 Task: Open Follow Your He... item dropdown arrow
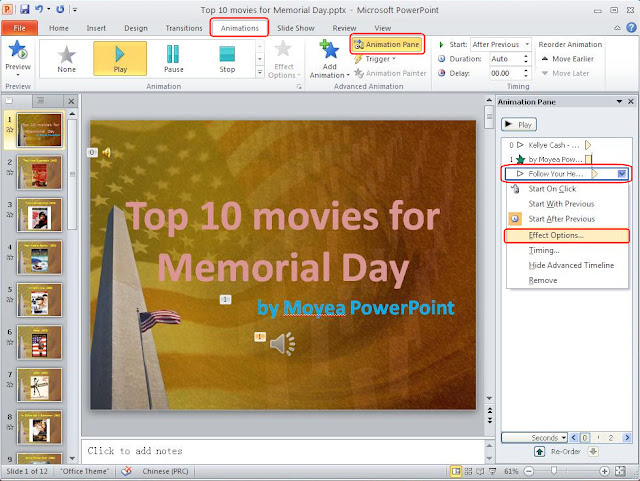pyautogui.click(x=622, y=174)
